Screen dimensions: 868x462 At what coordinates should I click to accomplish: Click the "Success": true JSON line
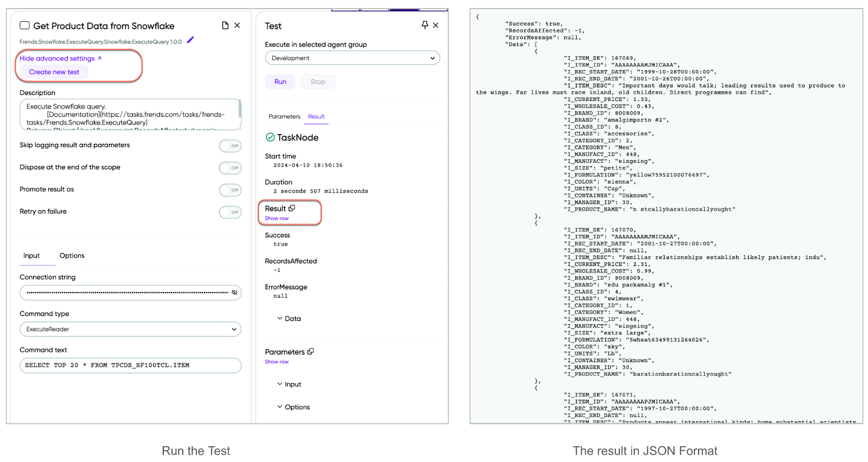[x=534, y=24]
